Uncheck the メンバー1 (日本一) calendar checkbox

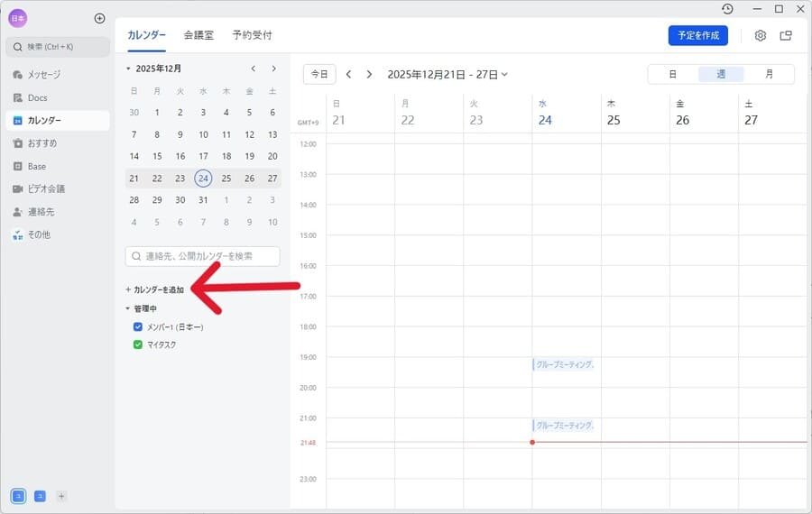click(x=138, y=327)
